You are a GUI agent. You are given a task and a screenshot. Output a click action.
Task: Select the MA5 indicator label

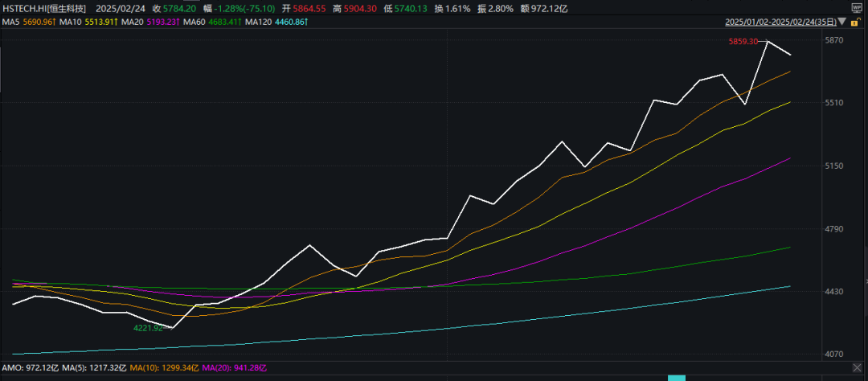[12, 22]
